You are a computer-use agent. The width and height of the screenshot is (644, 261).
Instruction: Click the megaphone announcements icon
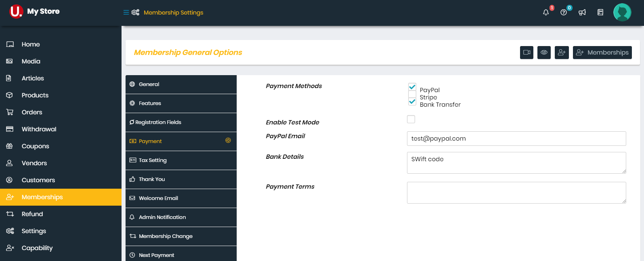582,12
